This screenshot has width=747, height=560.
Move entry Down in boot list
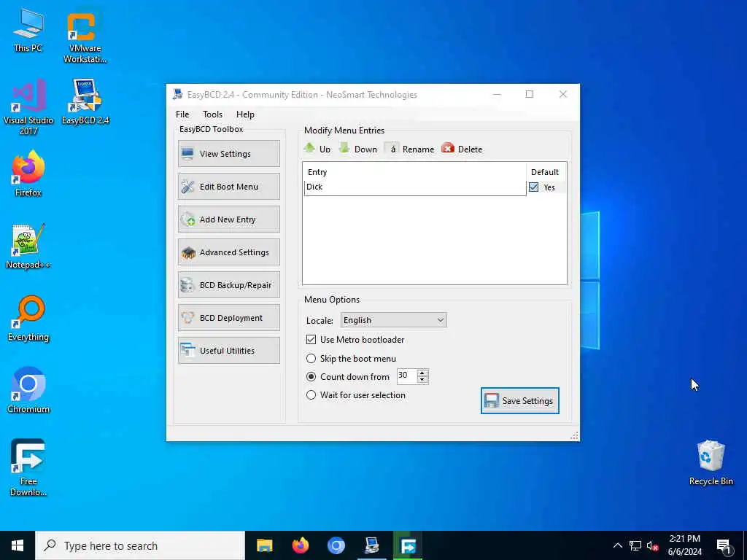[x=357, y=149]
